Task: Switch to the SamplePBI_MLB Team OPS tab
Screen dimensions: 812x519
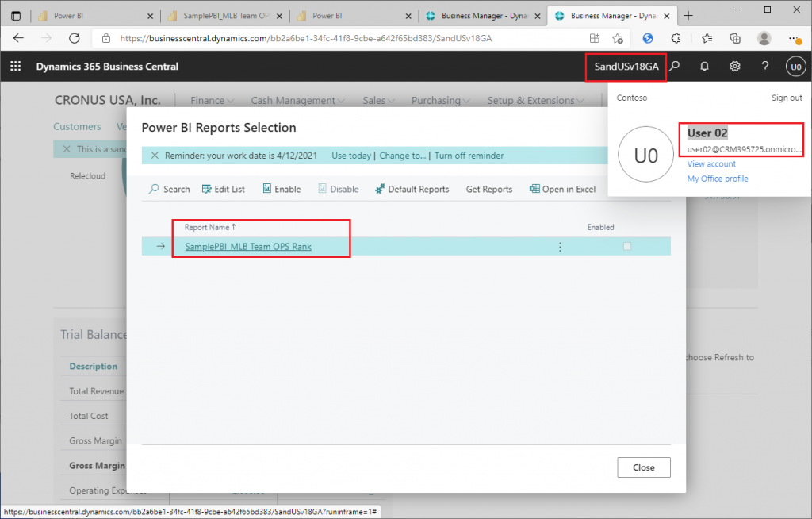Action: pyautogui.click(x=225, y=16)
